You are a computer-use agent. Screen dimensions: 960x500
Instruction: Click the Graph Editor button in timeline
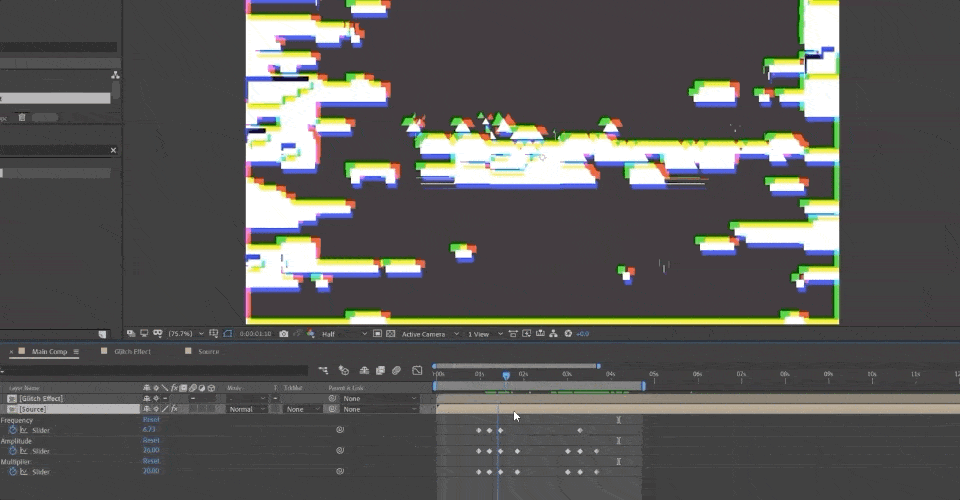[x=417, y=370]
